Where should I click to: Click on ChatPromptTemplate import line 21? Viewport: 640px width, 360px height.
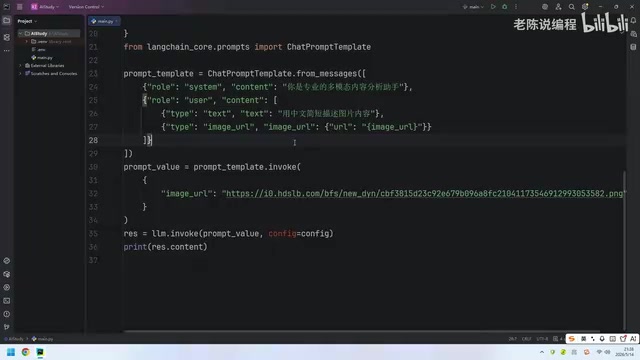click(247, 47)
